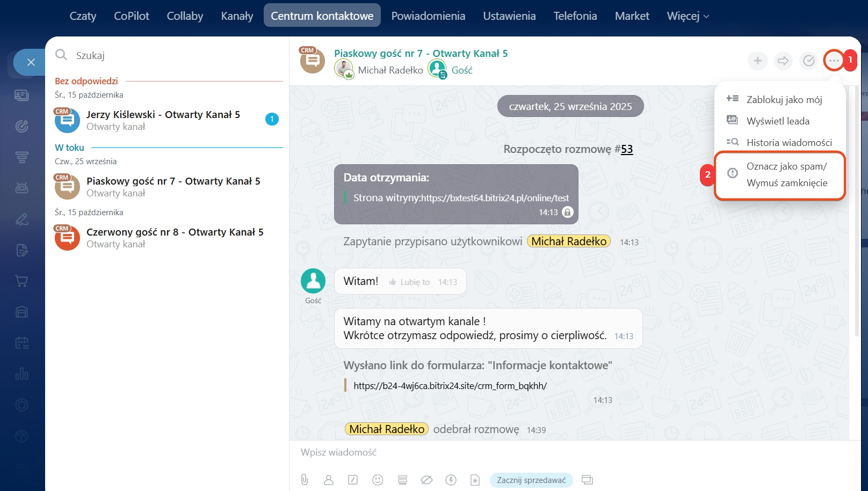The width and height of the screenshot is (868, 491).
Task: Click the checkmark finish conversation icon
Action: click(808, 61)
